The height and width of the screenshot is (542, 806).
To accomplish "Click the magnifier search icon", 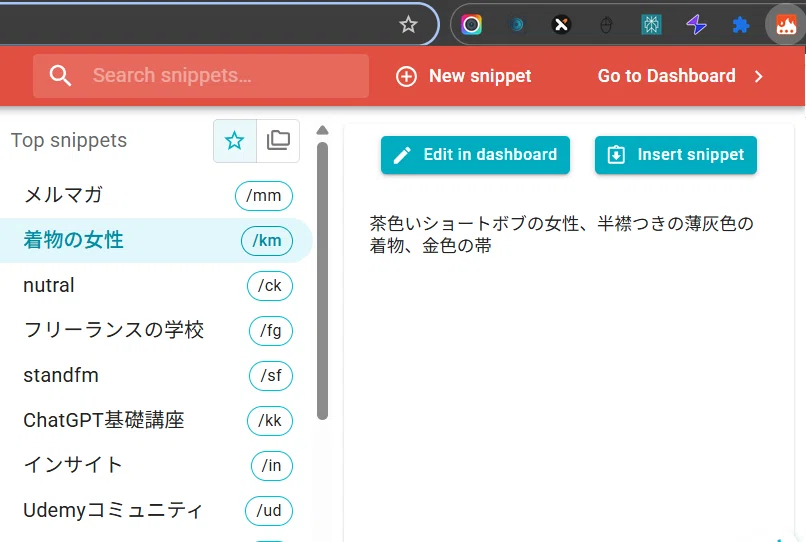I will 60,76.
